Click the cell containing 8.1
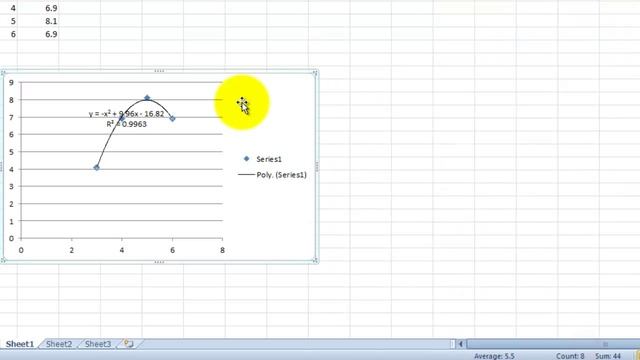Image resolution: width=640 pixels, height=360 pixels. coord(38,21)
